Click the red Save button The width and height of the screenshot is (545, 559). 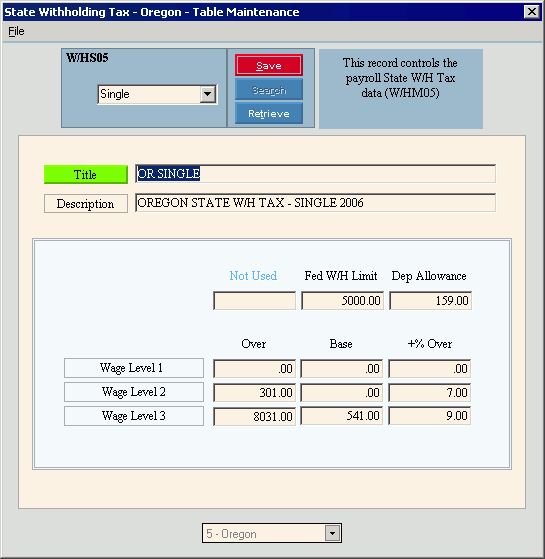click(x=269, y=65)
